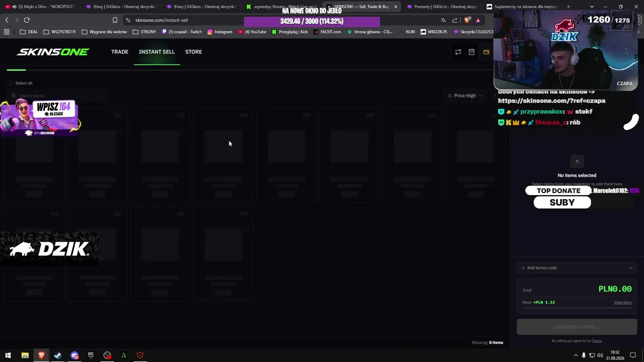Open the Price High sort dropdown
Screen dimensions: 644x362
point(465,96)
